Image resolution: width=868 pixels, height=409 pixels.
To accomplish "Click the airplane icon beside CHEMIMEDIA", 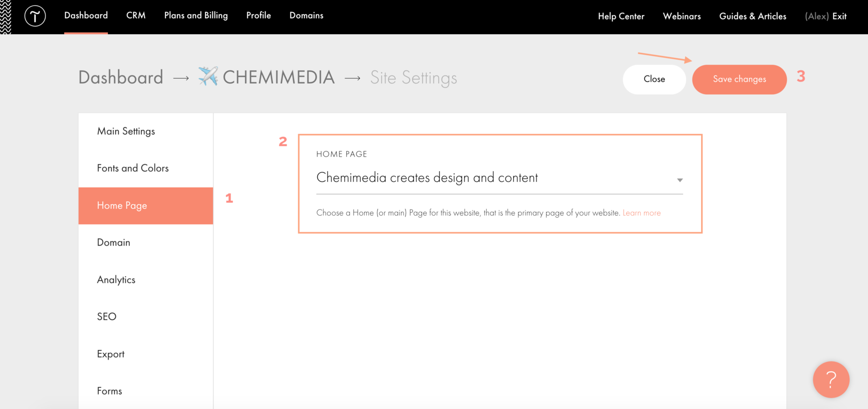I will 208,77.
